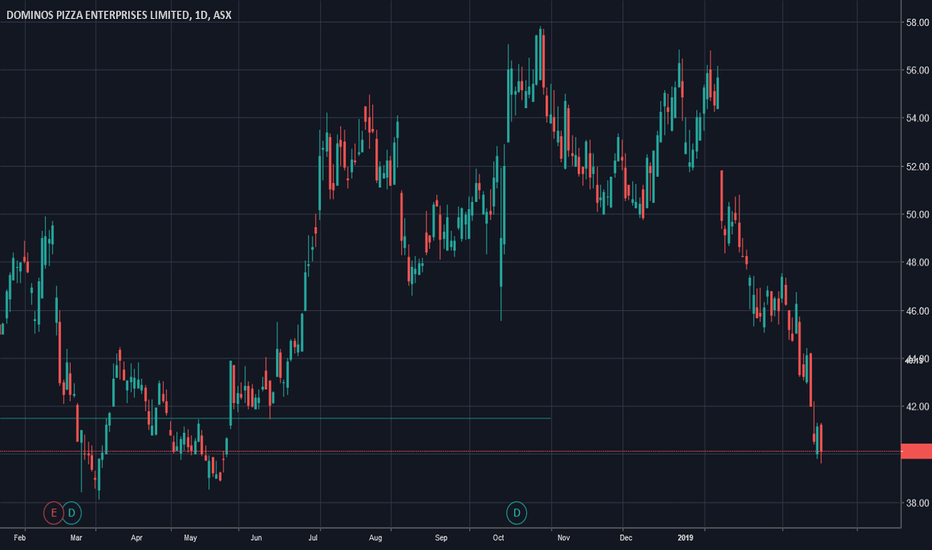Screen dimensions: 932x550
Task: Click the Oct label on time axis
Action: click(498, 538)
